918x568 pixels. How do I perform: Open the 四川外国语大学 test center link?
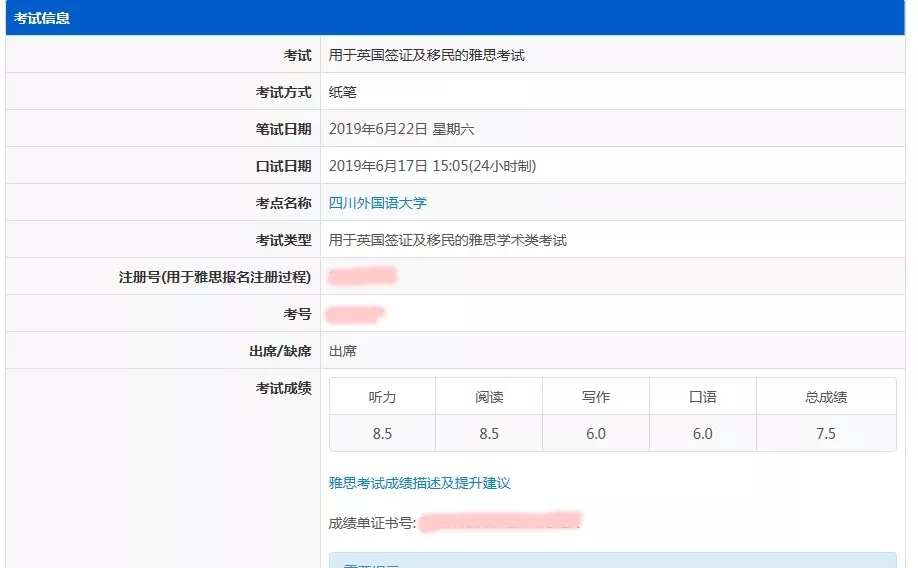point(378,203)
